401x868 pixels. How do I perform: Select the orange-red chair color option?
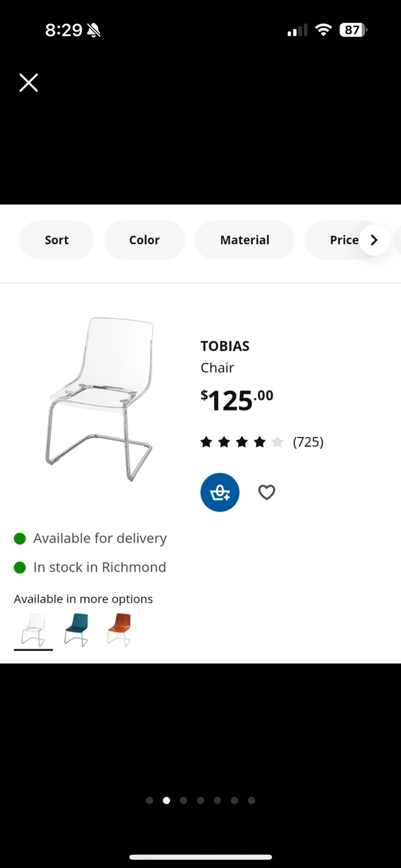(119, 630)
